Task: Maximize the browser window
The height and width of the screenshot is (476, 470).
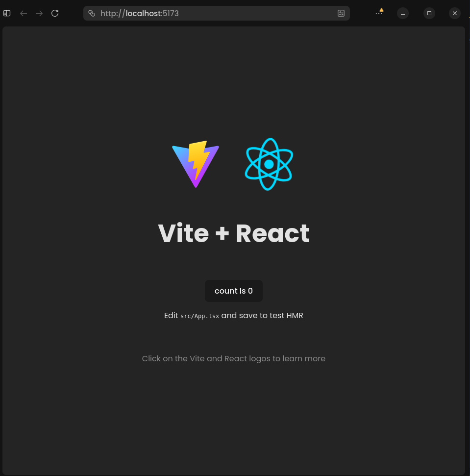Action: point(429,13)
